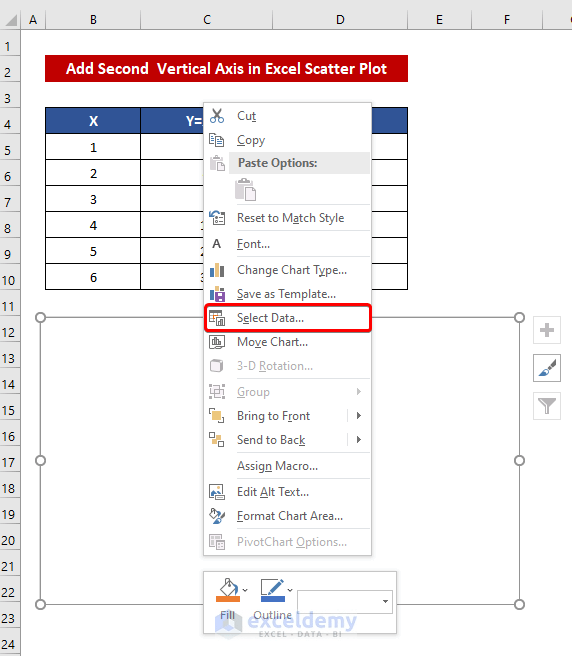This screenshot has width=572, height=656.
Task: Click the Fill paint bucket icon
Action: [x=228, y=590]
